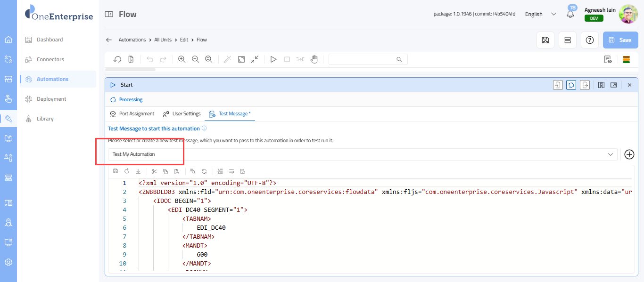The height and width of the screenshot is (282, 644).
Task: Click the cut scissors icon in editor toolbar
Action: point(154,171)
